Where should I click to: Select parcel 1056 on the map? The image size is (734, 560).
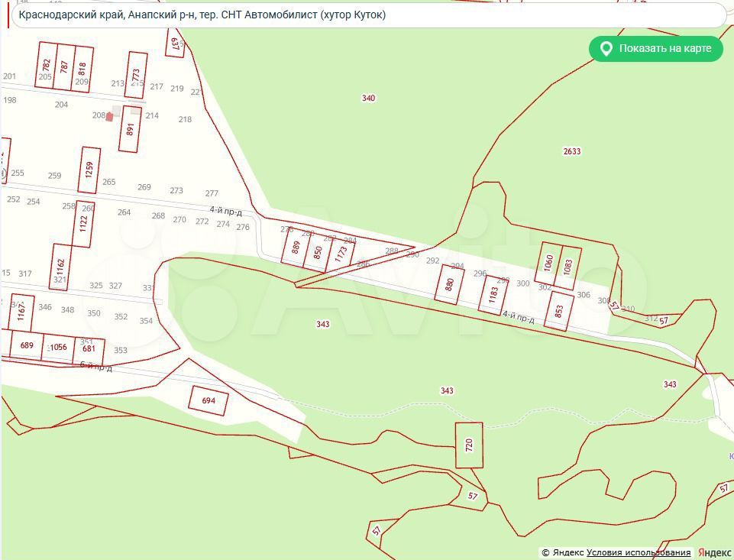coord(58,347)
